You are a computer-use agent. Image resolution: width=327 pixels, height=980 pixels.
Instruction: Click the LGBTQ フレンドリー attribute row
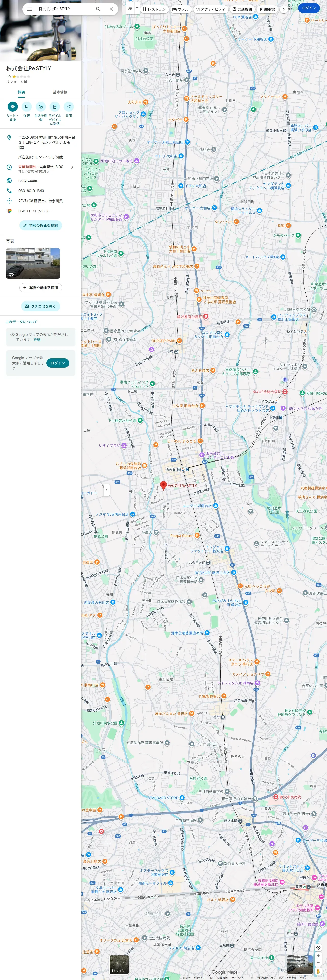pyautogui.click(x=41, y=211)
